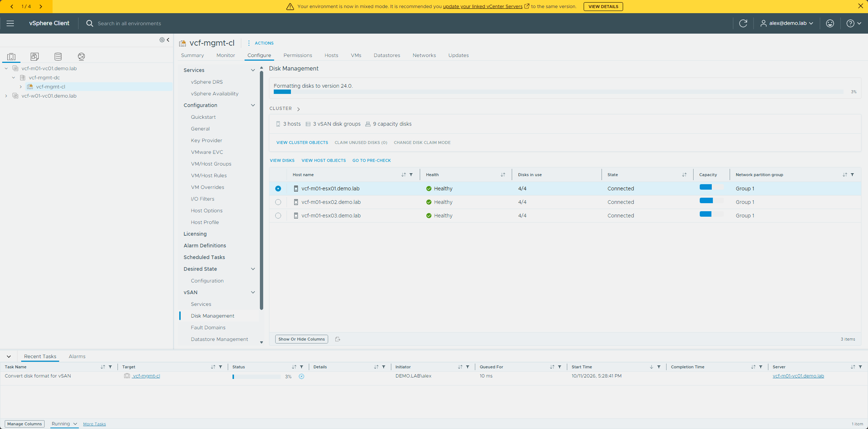868x429 pixels.
Task: Collapse the Recent Tasks bottom panel
Action: point(9,356)
